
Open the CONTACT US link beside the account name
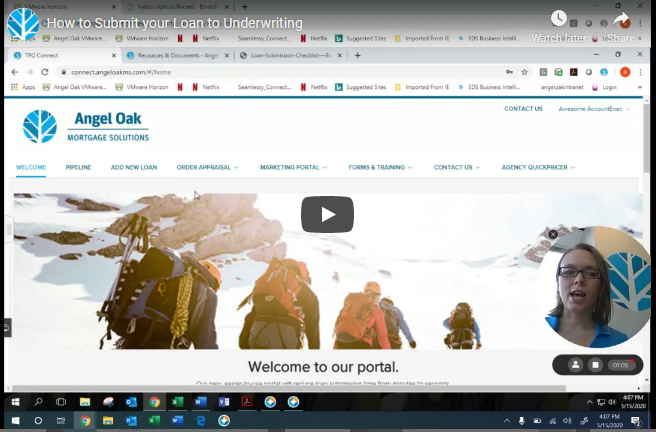pyautogui.click(x=523, y=109)
